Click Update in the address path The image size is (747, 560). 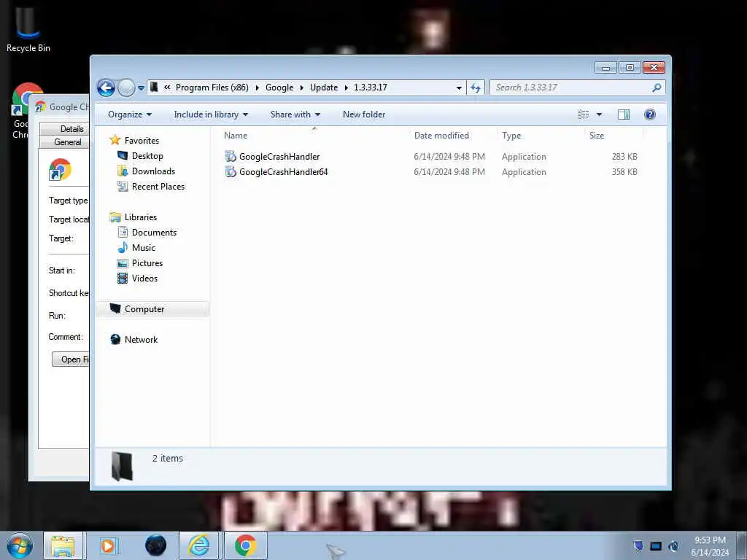point(323,87)
